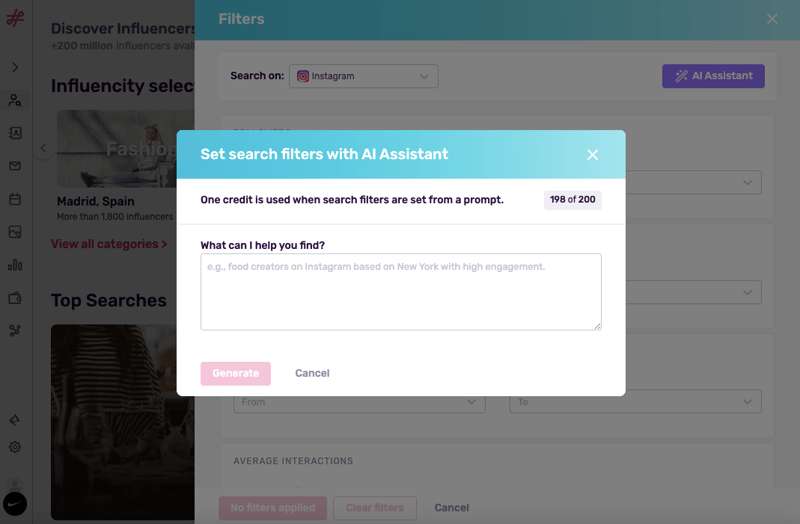
Task: Click the AI Assistant button
Action: pyautogui.click(x=713, y=76)
